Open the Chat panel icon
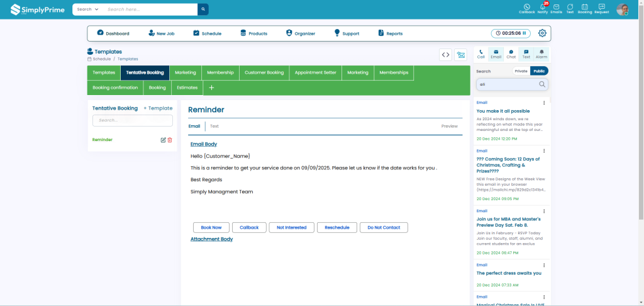Viewport: 644px width, 306px height. pyautogui.click(x=511, y=54)
